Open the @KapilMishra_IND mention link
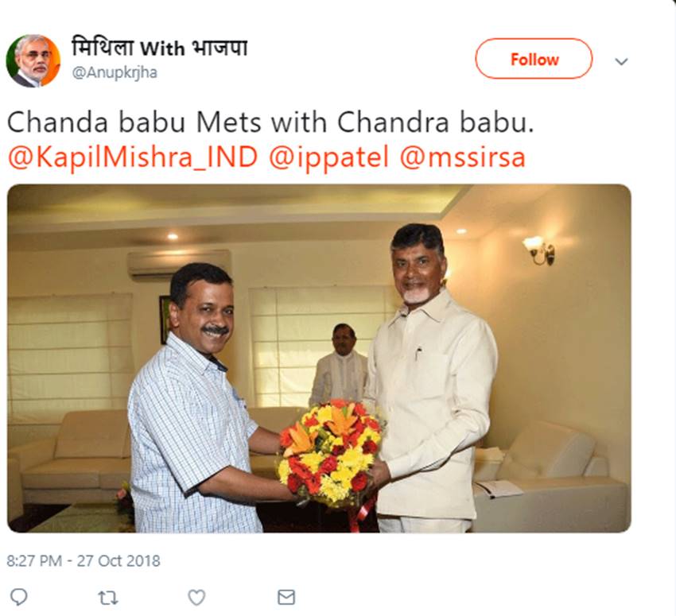 133,157
